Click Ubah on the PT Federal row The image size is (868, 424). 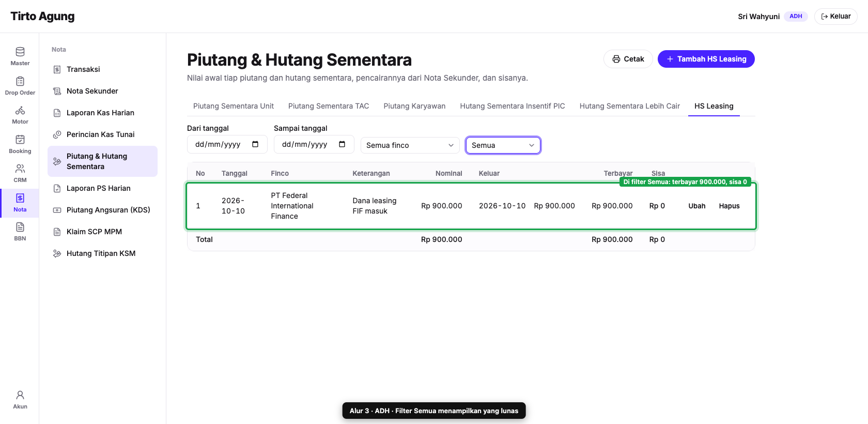click(x=697, y=206)
